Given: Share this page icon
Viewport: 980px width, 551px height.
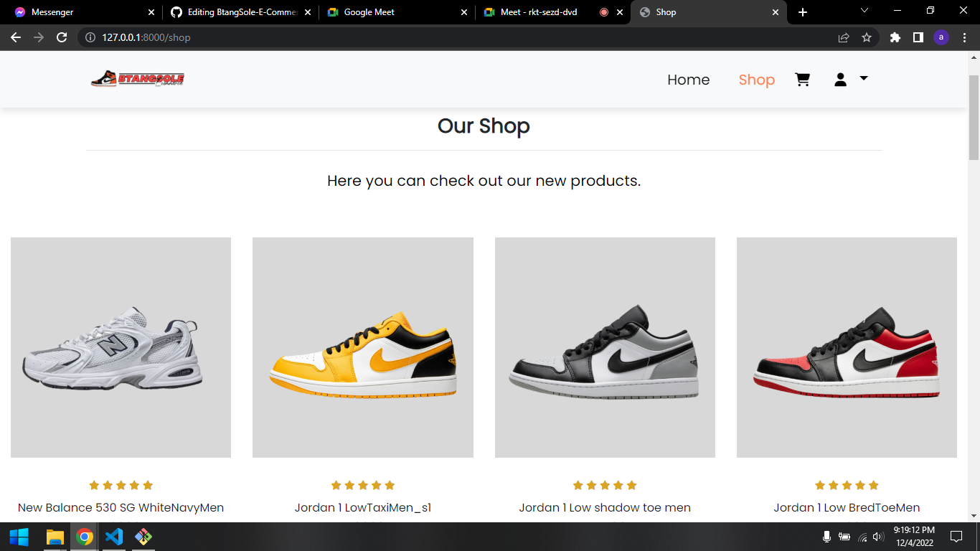Looking at the screenshot, I should [x=844, y=37].
